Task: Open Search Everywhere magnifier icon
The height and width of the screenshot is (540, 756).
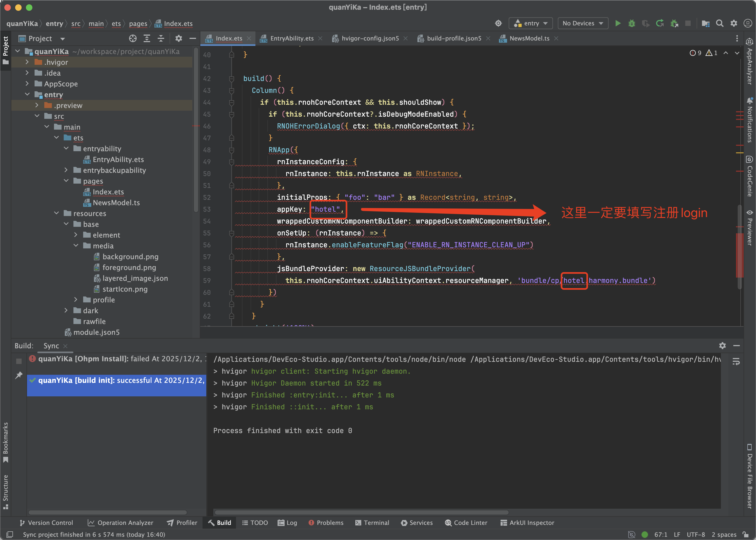Action: (x=720, y=23)
